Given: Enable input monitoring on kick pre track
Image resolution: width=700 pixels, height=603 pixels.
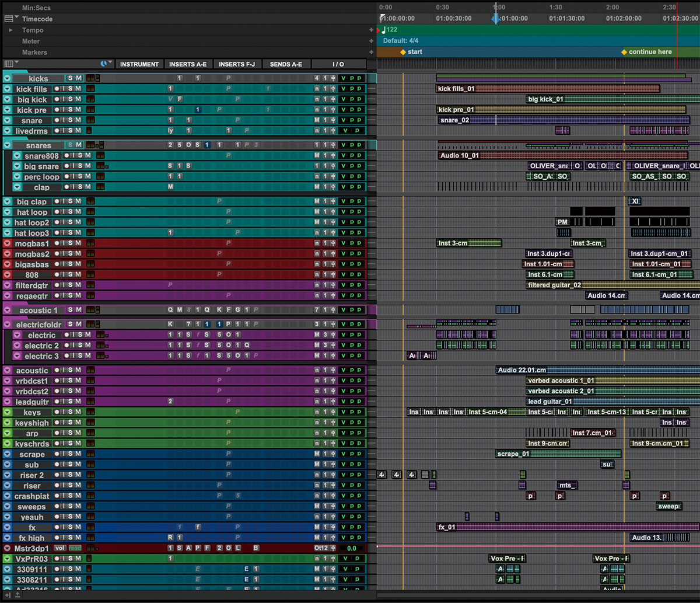Looking at the screenshot, I should coord(64,110).
